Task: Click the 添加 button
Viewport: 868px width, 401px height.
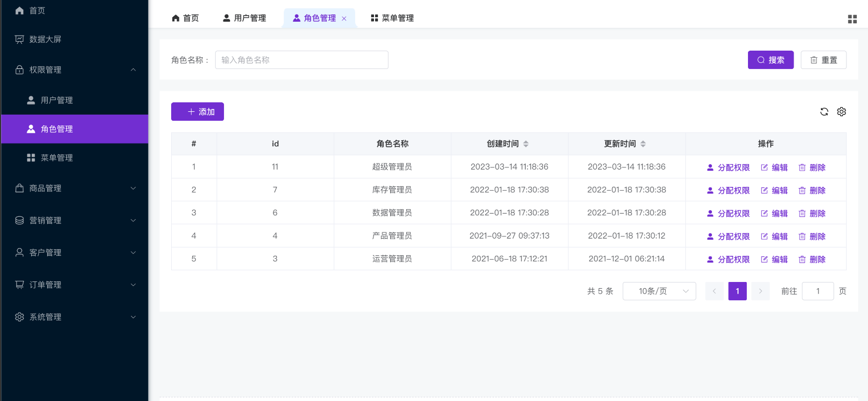Action: (x=197, y=112)
